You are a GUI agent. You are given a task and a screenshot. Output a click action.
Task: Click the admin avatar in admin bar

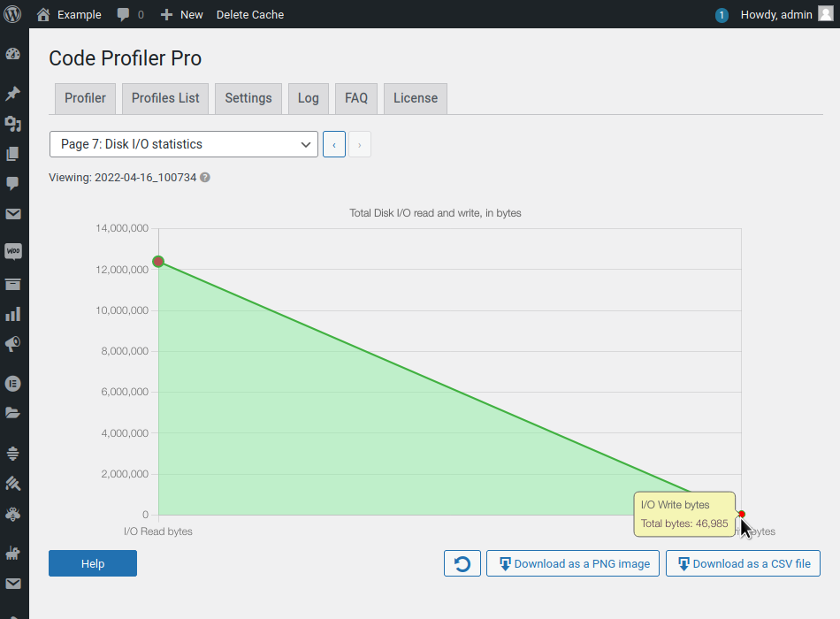coord(826,14)
